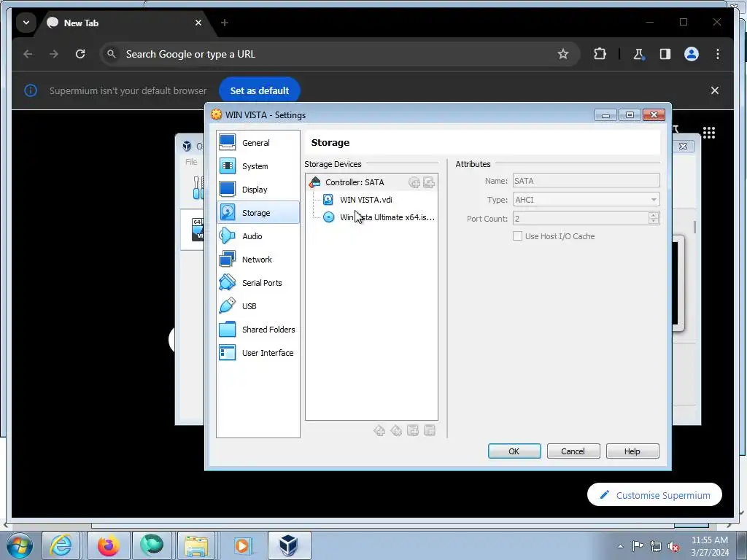Open the Shared Folders settings category
The width and height of the screenshot is (747, 560).
[258, 329]
